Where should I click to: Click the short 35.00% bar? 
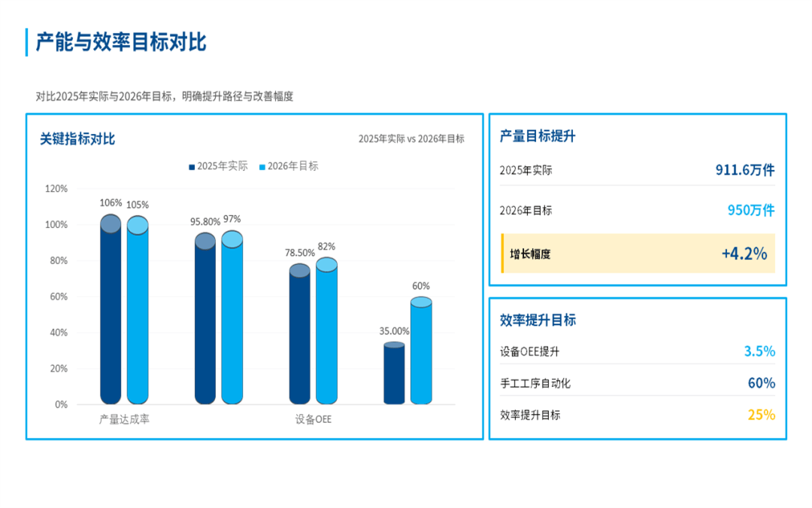pyautogui.click(x=394, y=374)
